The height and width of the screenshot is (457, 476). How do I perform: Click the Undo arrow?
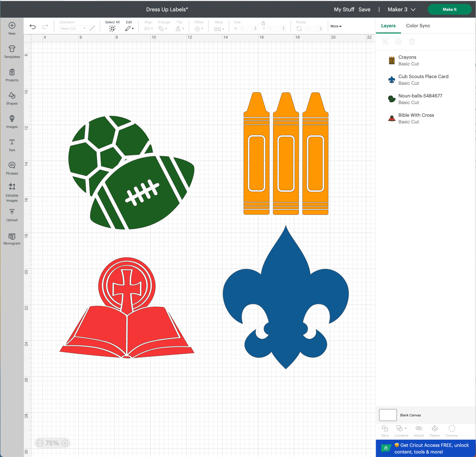point(33,27)
